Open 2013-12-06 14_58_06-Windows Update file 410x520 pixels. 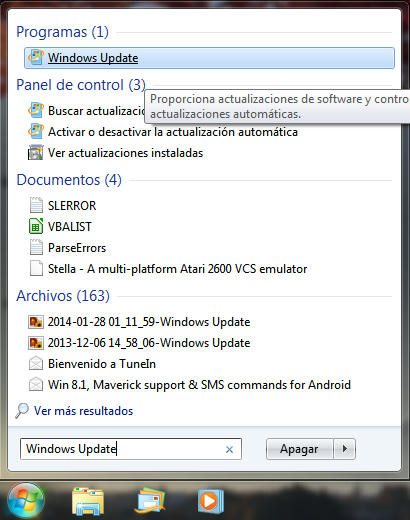(149, 343)
